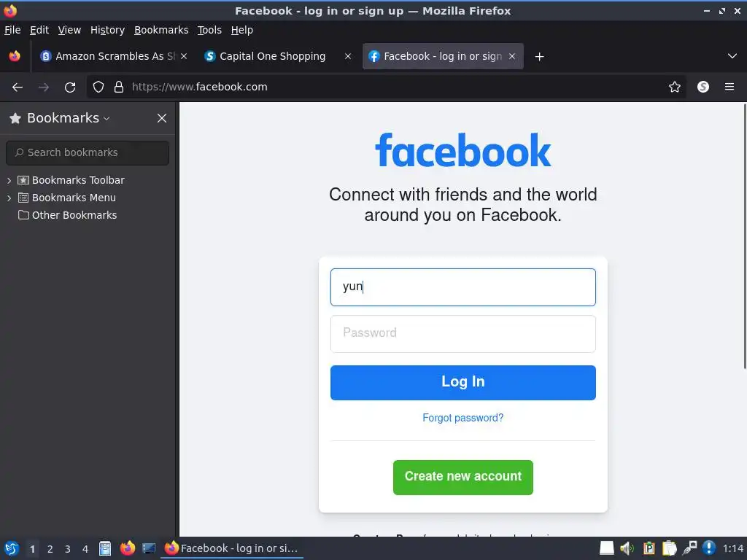Open the Capital One Shopping extension icon
Image resolution: width=747 pixels, height=560 pixels.
703,87
